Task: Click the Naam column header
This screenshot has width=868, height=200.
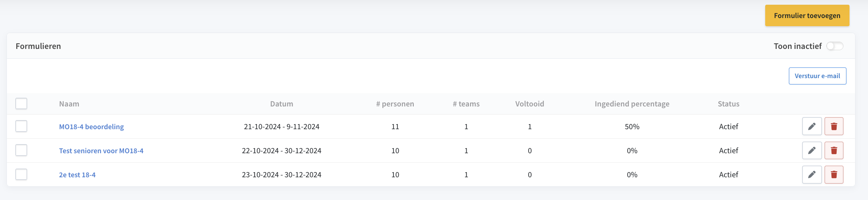Action: pos(69,104)
